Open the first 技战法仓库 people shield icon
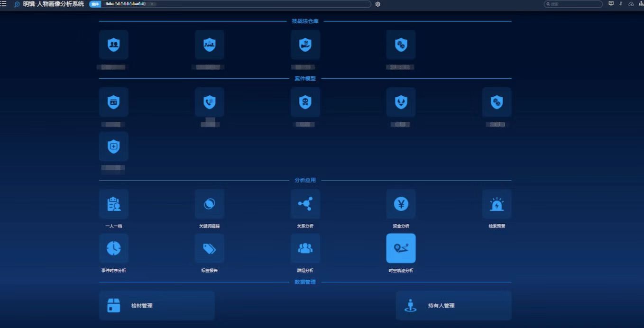This screenshot has height=328, width=644. point(113,45)
